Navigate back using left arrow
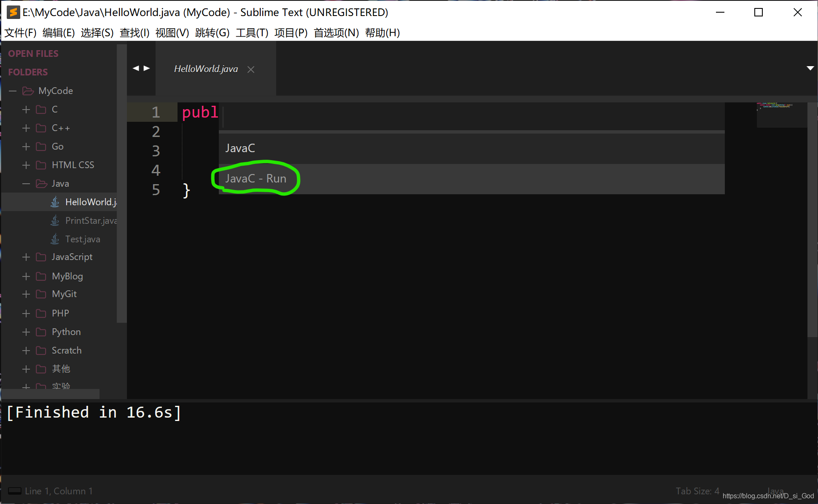The height and width of the screenshot is (504, 818). point(135,68)
